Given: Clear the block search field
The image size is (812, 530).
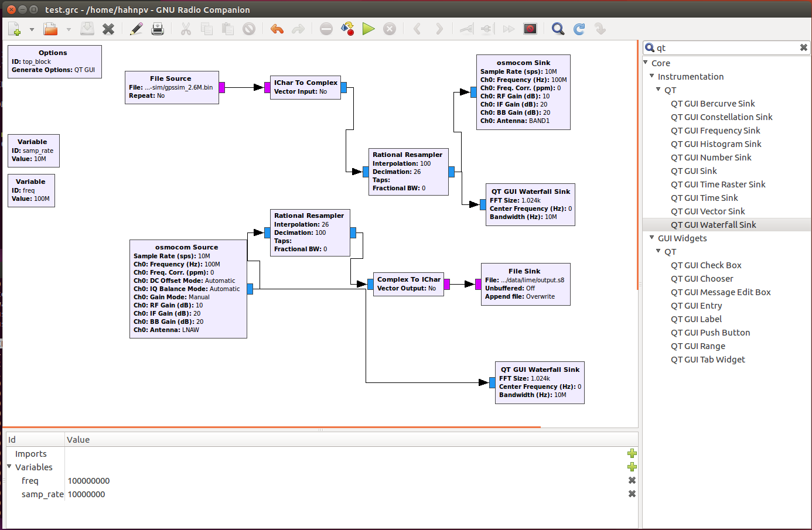Looking at the screenshot, I should tap(803, 48).
